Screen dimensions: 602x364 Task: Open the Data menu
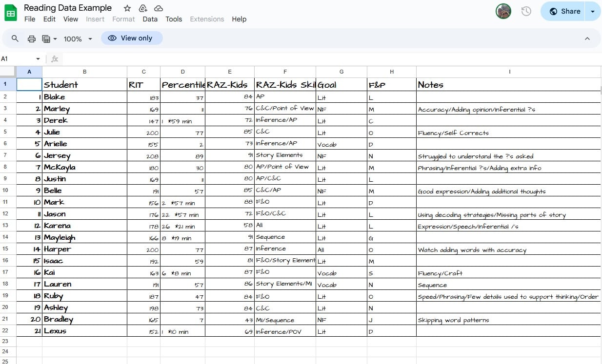click(x=150, y=19)
